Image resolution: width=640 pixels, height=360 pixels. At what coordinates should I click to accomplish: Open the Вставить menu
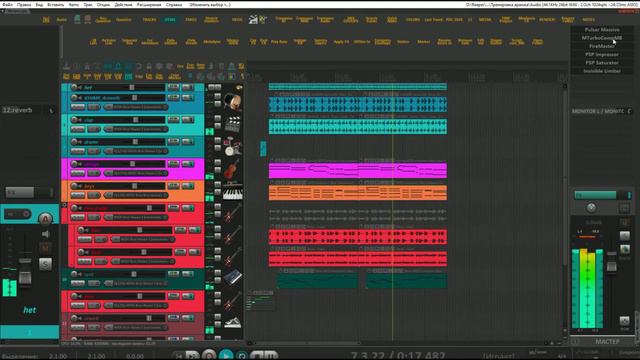[56, 4]
